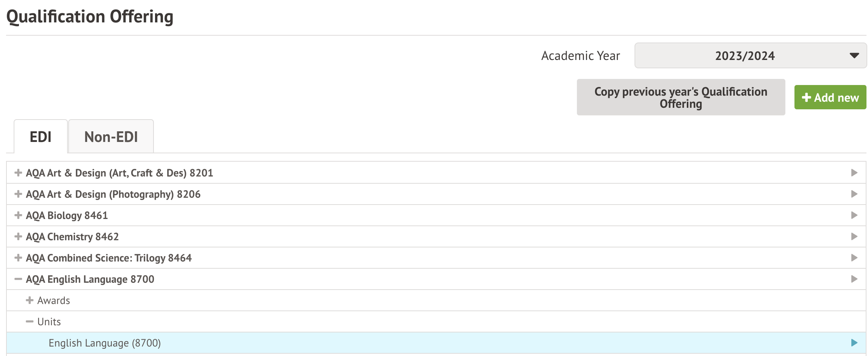Click arrow icon on Combined Science: Trilogy row
Image resolution: width=868 pixels, height=356 pixels.
coord(854,258)
